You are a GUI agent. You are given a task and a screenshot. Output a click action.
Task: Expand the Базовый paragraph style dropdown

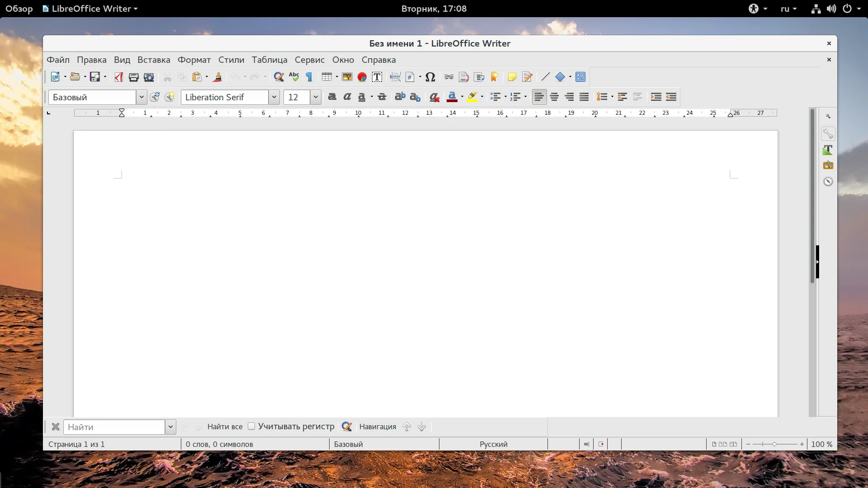click(142, 97)
